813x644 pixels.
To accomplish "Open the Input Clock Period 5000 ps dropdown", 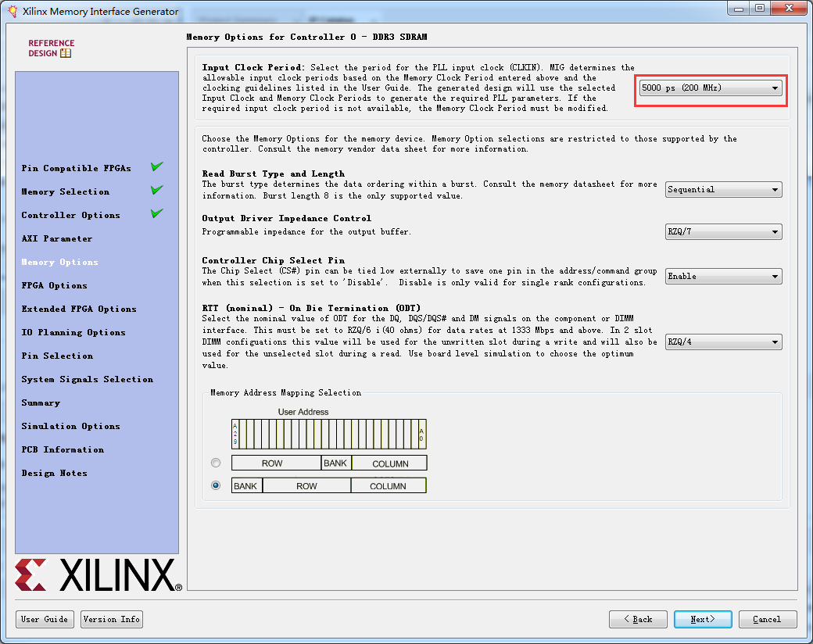I will [x=711, y=88].
